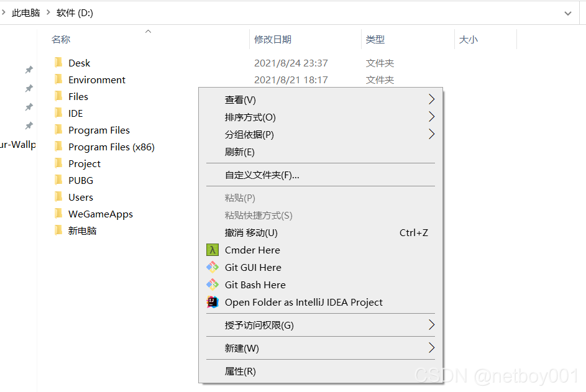The image size is (586, 392).
Task: Click the Files folder icon
Action: coord(58,96)
